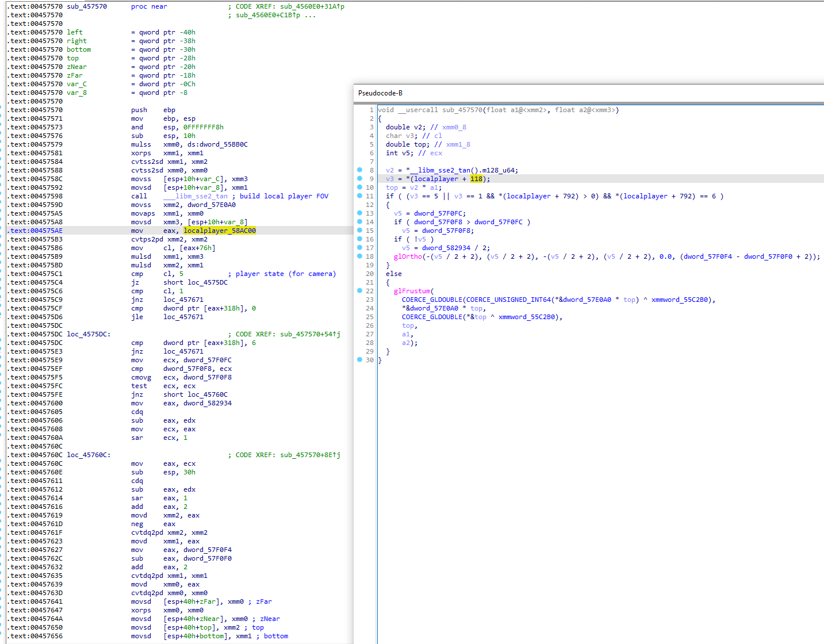The width and height of the screenshot is (824, 644).
Task: Toggle breakpoint dot on pseudocode line 18
Action: (360, 256)
